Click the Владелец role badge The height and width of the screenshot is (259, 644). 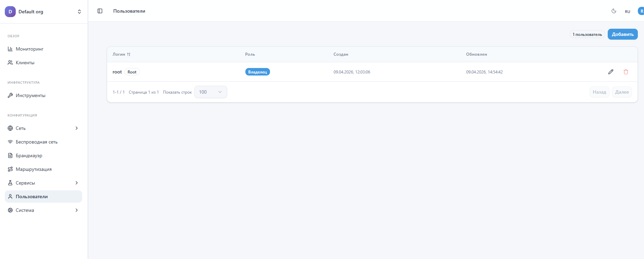[x=257, y=72]
